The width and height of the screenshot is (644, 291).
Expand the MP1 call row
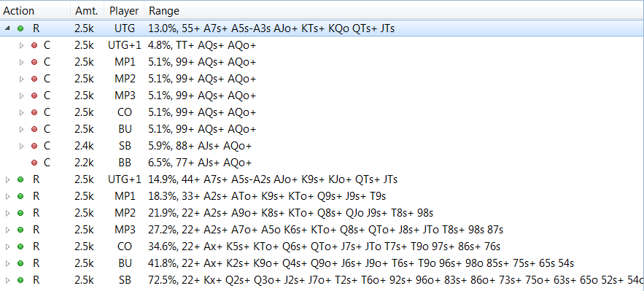click(21, 63)
